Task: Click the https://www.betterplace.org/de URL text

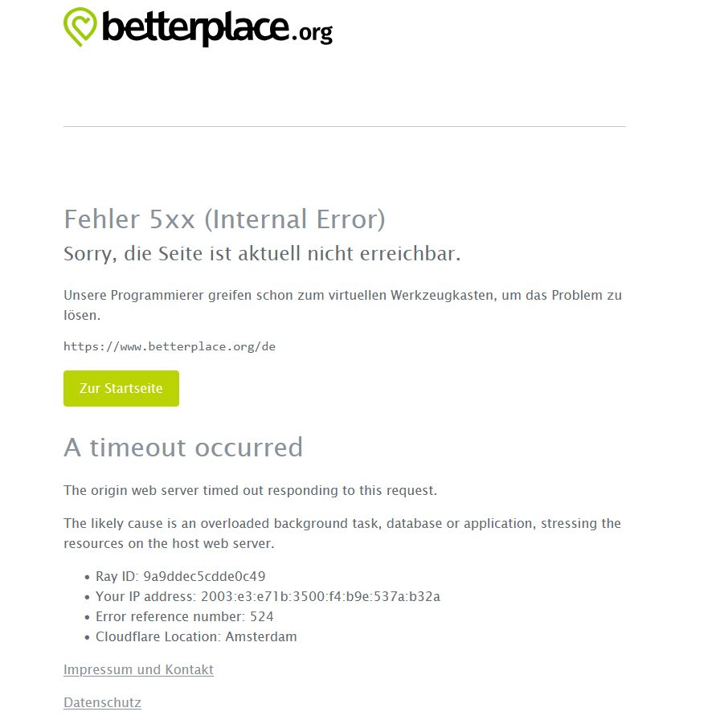Action: point(170,346)
